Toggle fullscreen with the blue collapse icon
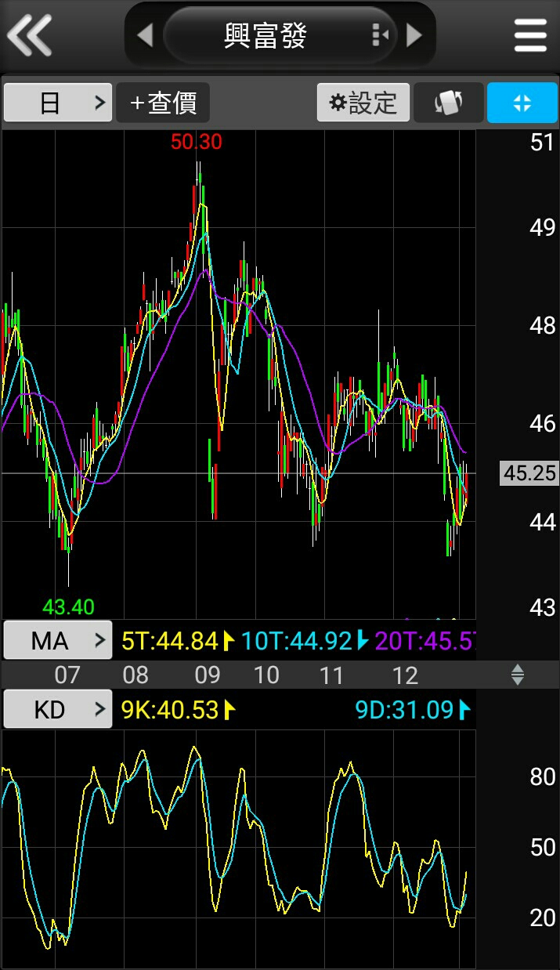Image resolution: width=560 pixels, height=970 pixels. pos(522,103)
